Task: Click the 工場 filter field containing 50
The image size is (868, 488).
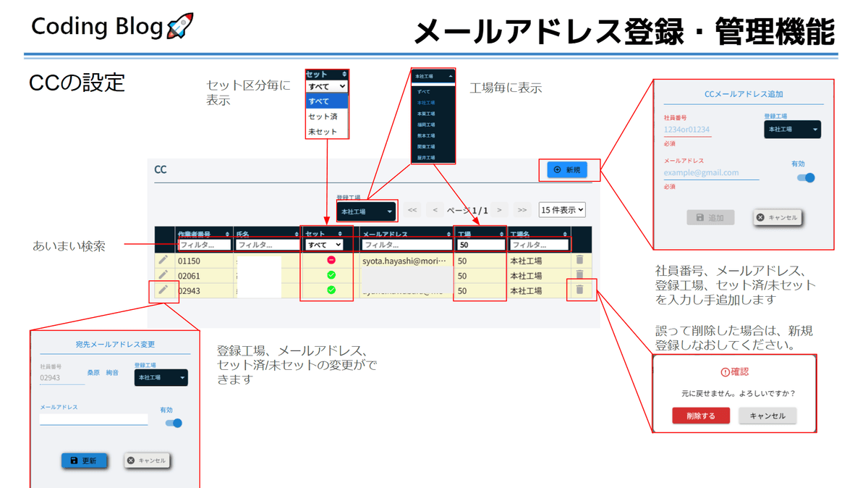Action: tap(480, 245)
